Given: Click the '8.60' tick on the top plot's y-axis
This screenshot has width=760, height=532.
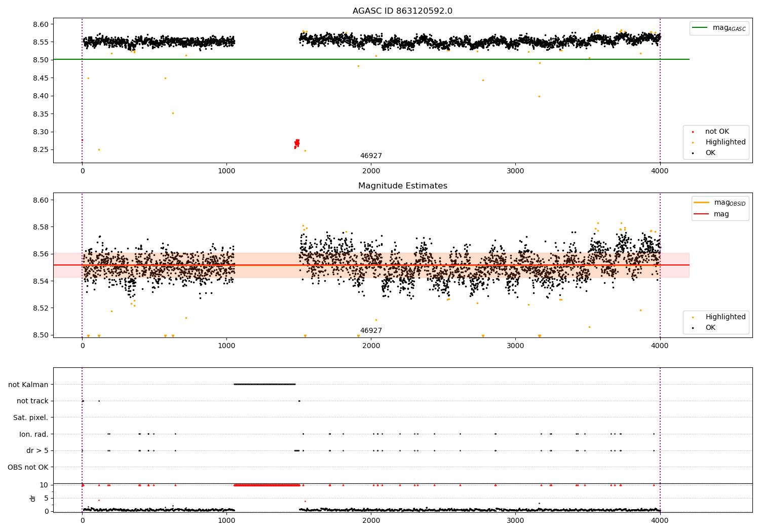Looking at the screenshot, I should click(41, 24).
